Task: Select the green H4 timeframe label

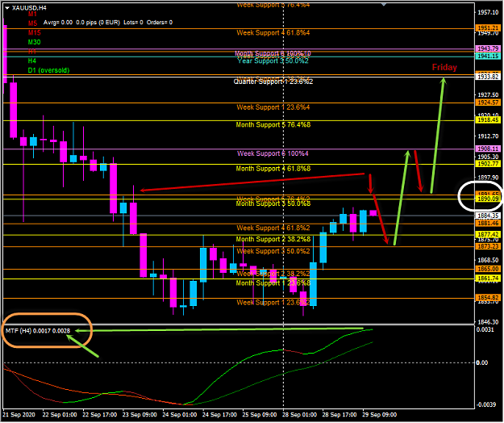Action: pyautogui.click(x=32, y=61)
